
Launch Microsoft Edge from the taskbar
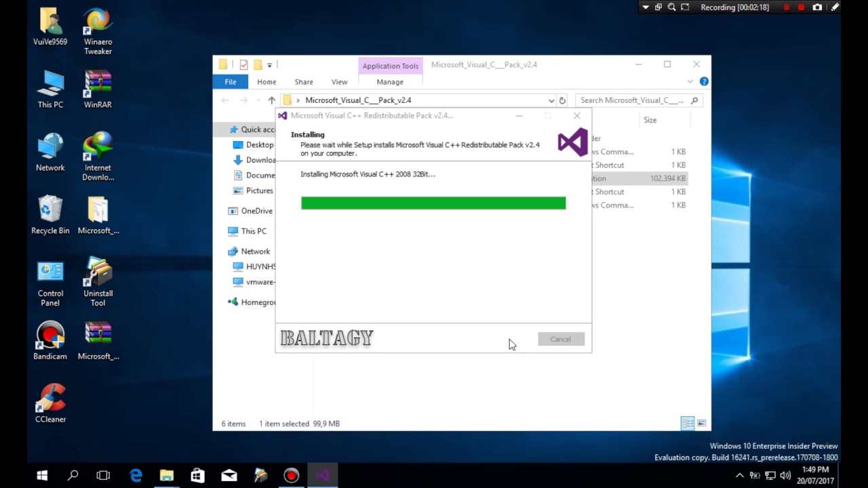[x=136, y=476]
